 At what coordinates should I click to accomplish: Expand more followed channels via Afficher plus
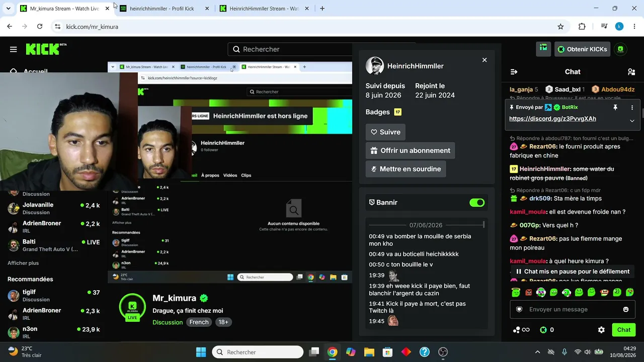[x=23, y=263]
